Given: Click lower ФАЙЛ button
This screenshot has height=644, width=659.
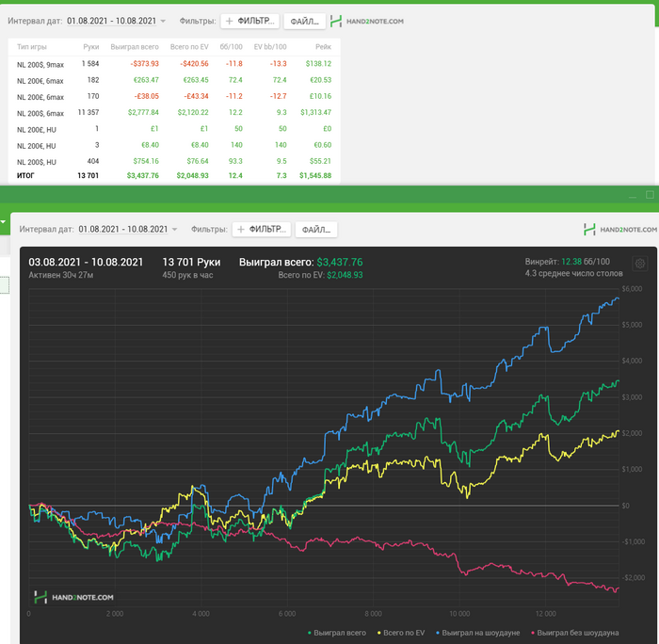Looking at the screenshot, I should 316,230.
